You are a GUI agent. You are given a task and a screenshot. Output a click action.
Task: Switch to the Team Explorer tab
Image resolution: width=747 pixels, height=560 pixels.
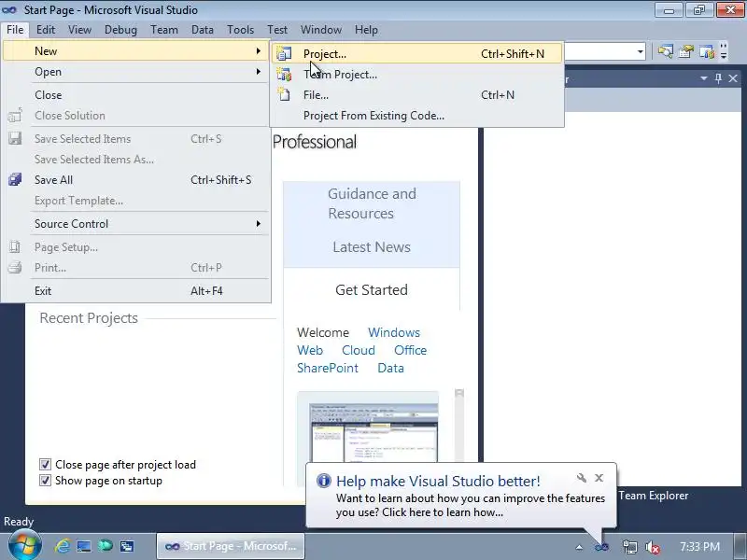tap(654, 496)
